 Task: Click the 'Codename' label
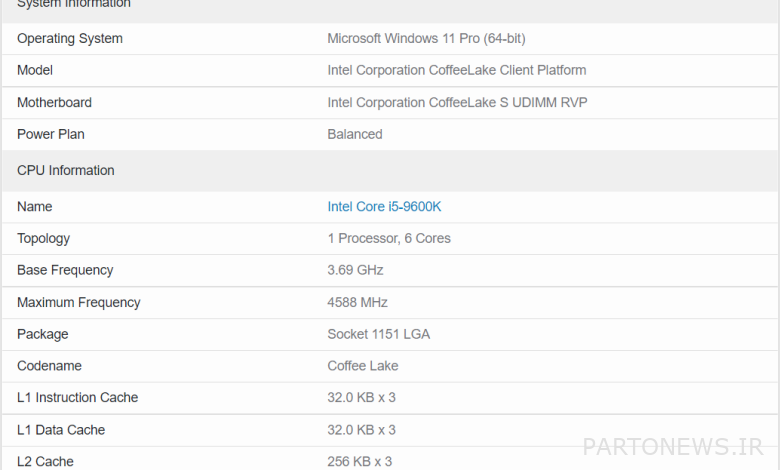[x=49, y=366]
